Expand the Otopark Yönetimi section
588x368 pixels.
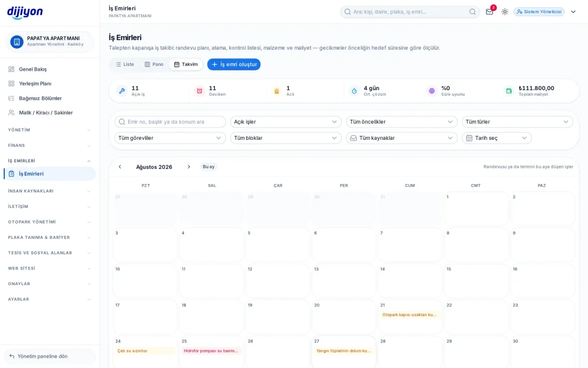pyautogui.click(x=50, y=222)
